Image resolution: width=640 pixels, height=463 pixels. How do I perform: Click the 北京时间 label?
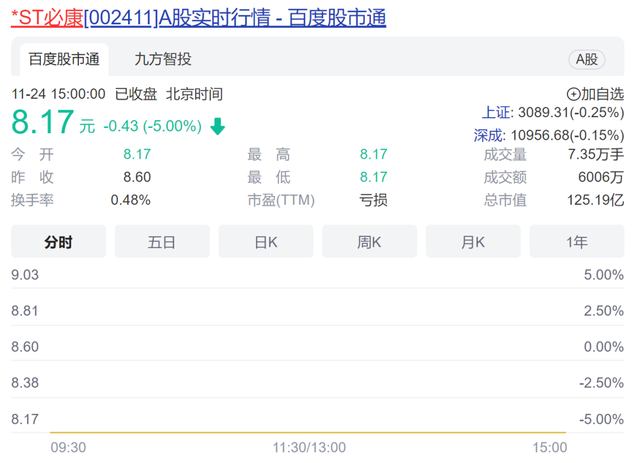coord(194,94)
